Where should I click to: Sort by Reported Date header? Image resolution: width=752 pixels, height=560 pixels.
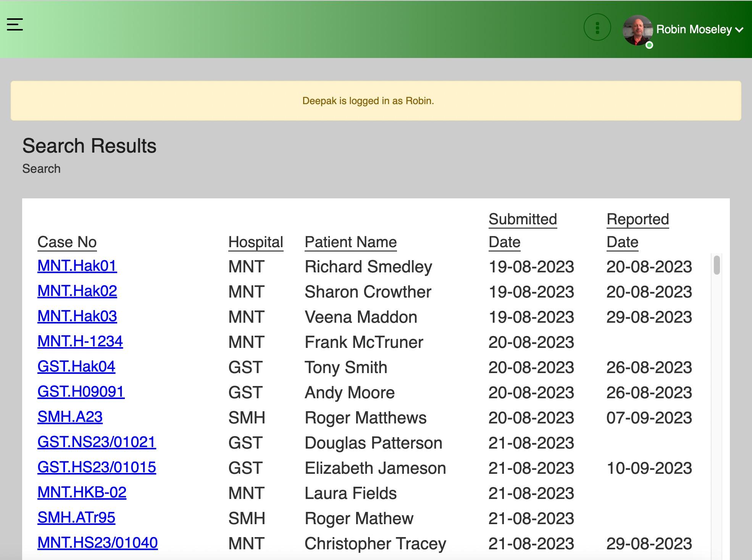pos(637,220)
